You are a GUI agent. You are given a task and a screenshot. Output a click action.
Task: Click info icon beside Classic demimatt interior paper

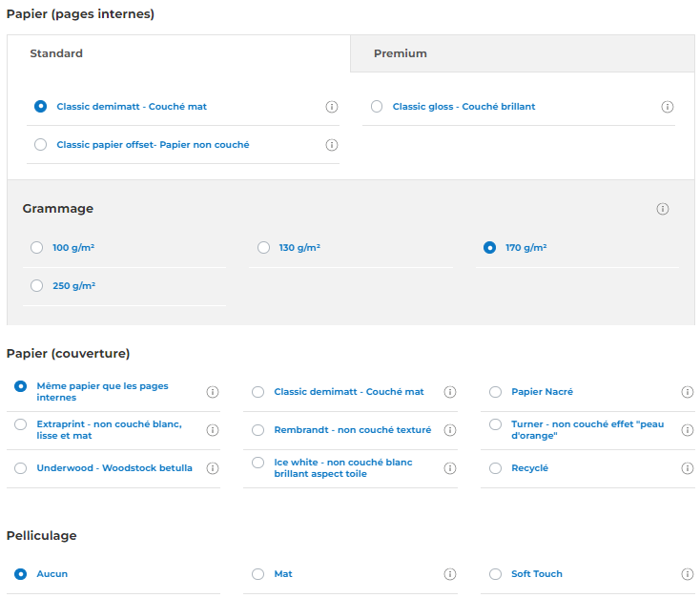click(332, 107)
